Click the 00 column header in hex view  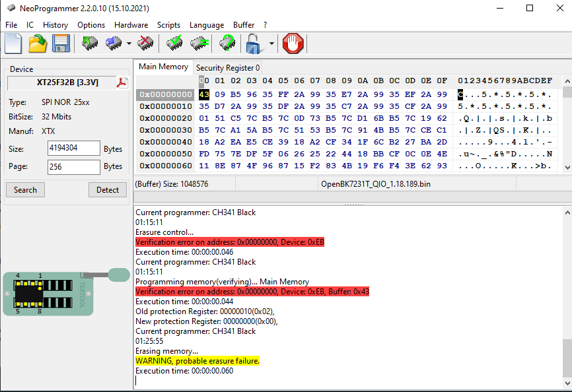(x=204, y=81)
